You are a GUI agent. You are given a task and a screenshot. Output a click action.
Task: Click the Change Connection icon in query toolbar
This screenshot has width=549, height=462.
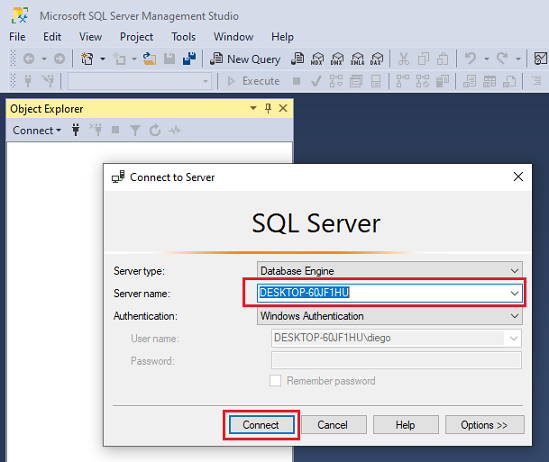coord(48,81)
